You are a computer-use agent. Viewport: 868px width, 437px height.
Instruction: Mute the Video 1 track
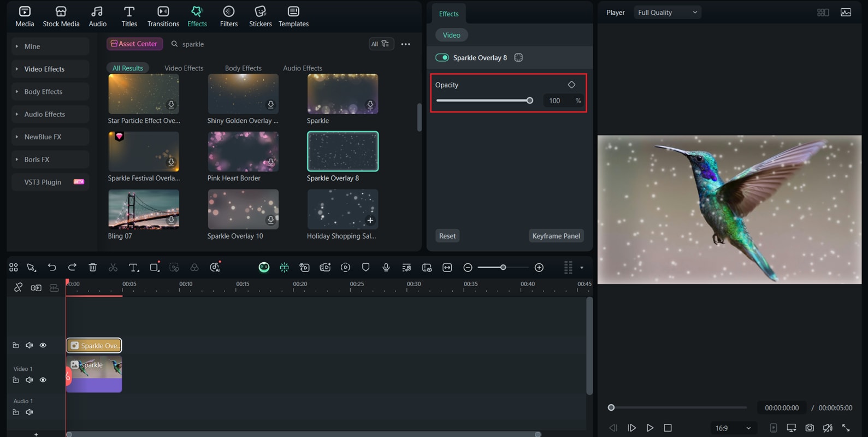click(29, 380)
